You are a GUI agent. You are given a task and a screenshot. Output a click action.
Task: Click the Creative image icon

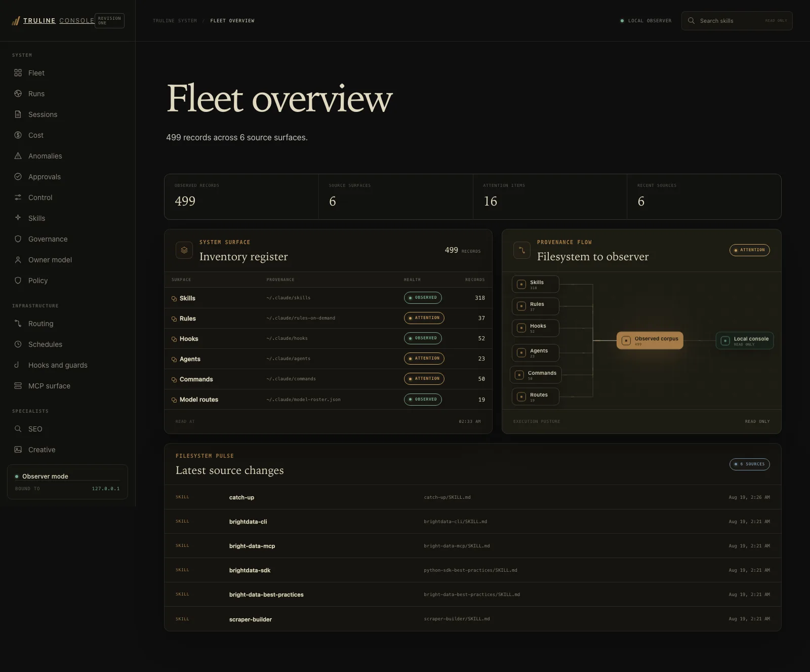pos(18,450)
